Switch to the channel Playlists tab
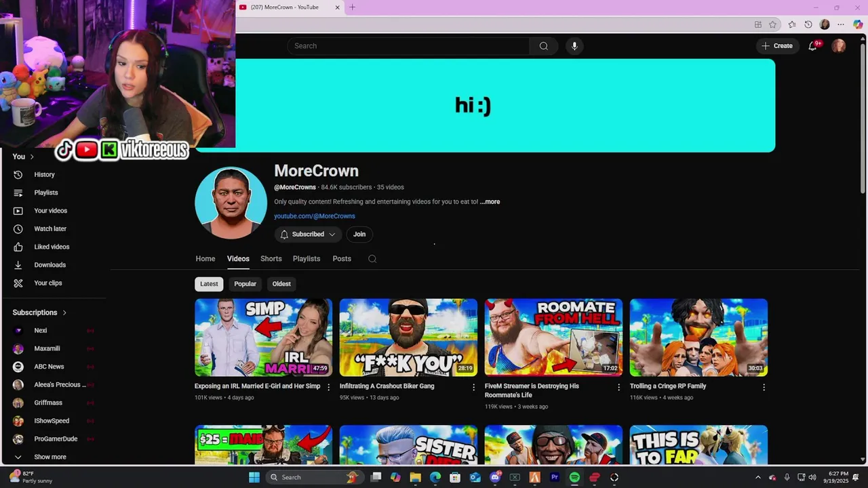 click(307, 259)
